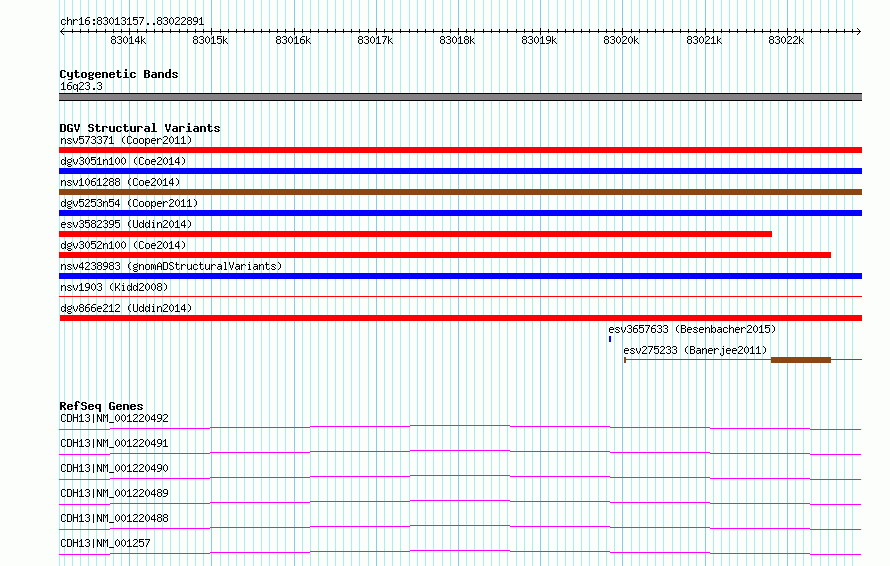Viewport: 890px width, 566px height.
Task: Open transcript CDH13|NM_001257 label
Action: (105, 543)
